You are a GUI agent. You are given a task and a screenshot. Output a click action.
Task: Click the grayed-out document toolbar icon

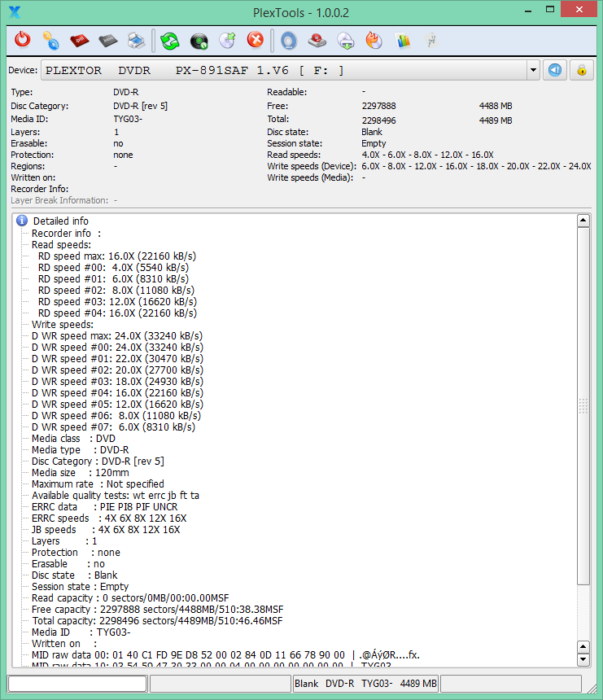[x=431, y=41]
